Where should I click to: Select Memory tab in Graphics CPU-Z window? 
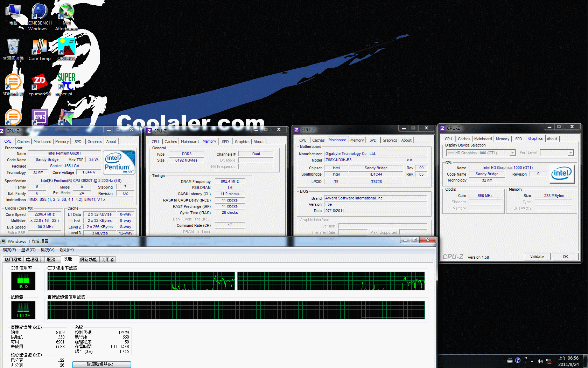point(503,139)
